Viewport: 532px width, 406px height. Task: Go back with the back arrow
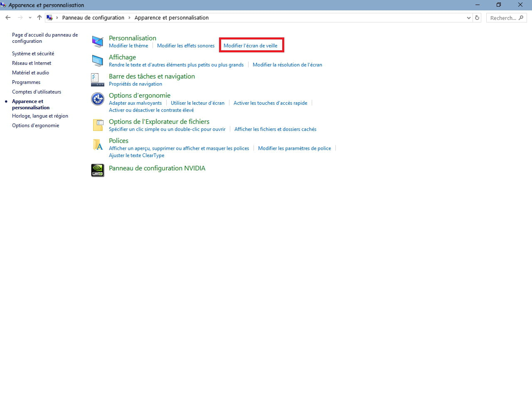click(8, 17)
